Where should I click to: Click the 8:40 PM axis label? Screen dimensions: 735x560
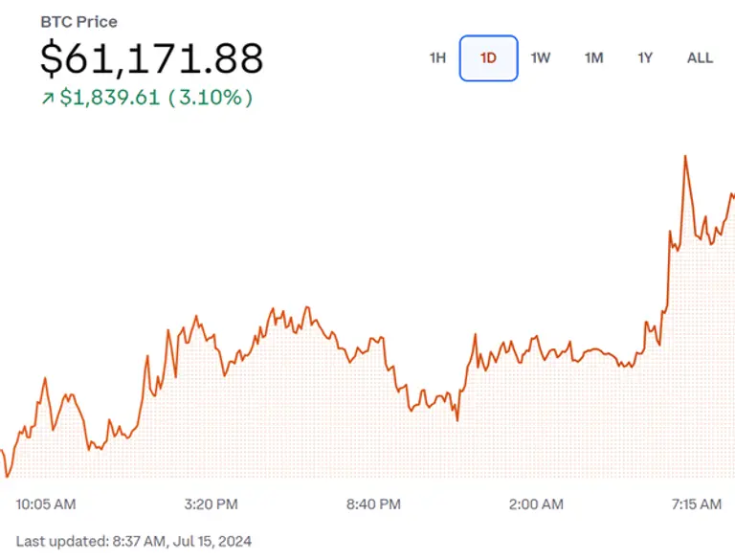[373, 504]
